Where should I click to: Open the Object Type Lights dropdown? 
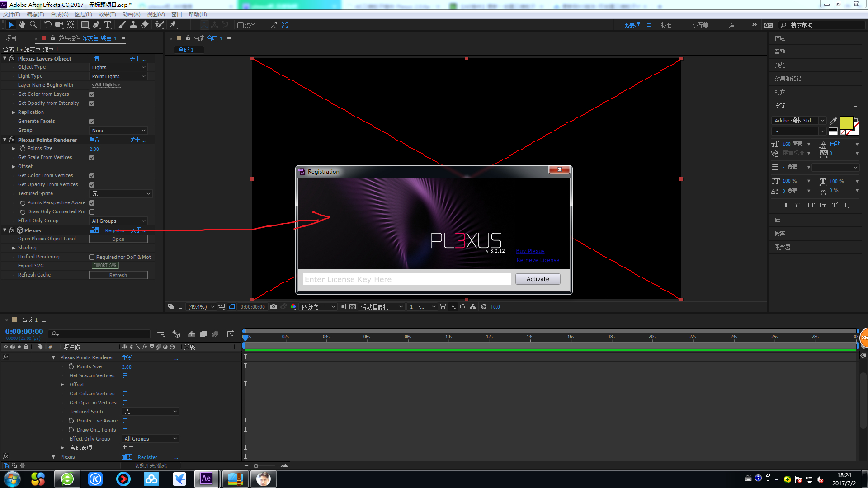118,67
